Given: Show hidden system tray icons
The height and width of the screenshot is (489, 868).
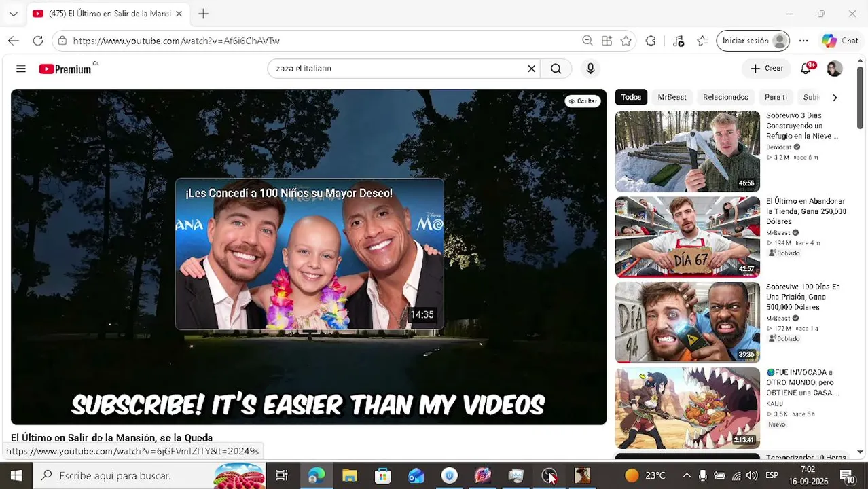Looking at the screenshot, I should click(686, 475).
